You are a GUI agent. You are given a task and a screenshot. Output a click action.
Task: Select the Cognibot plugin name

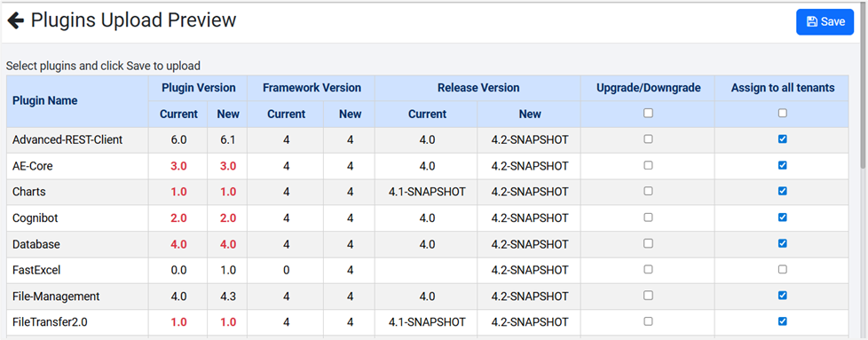(x=35, y=218)
